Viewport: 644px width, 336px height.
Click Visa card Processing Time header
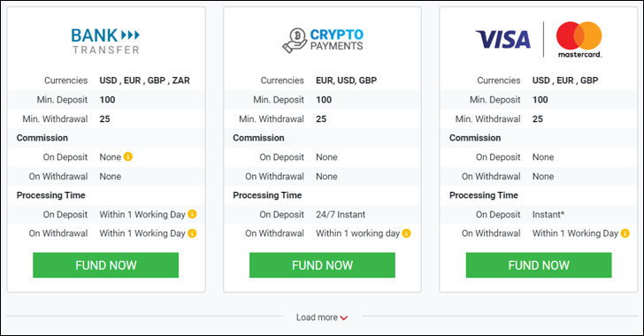tap(484, 195)
